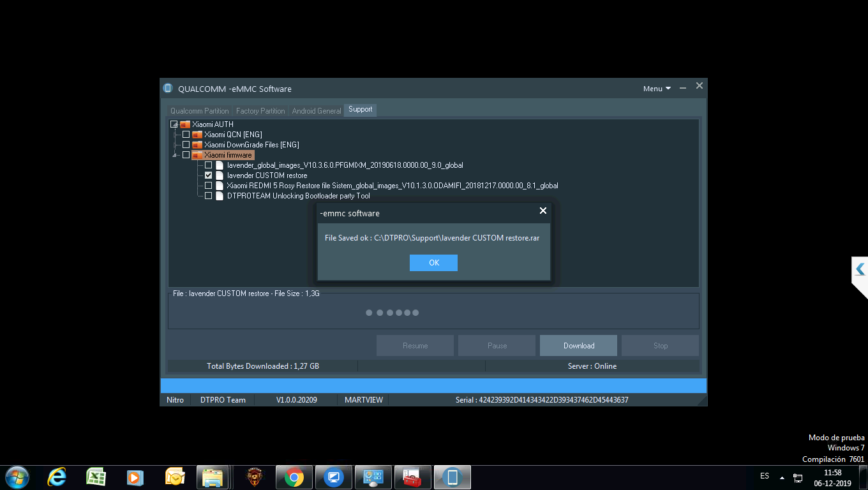The height and width of the screenshot is (490, 868).
Task: Minimize the QUALCOMM eMMC Software window
Action: point(683,88)
